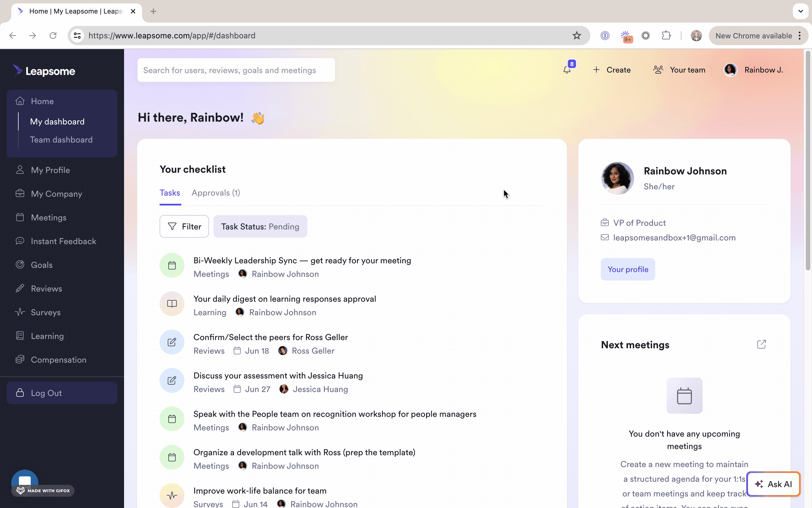Click the 1Password extension icon

pos(605,36)
